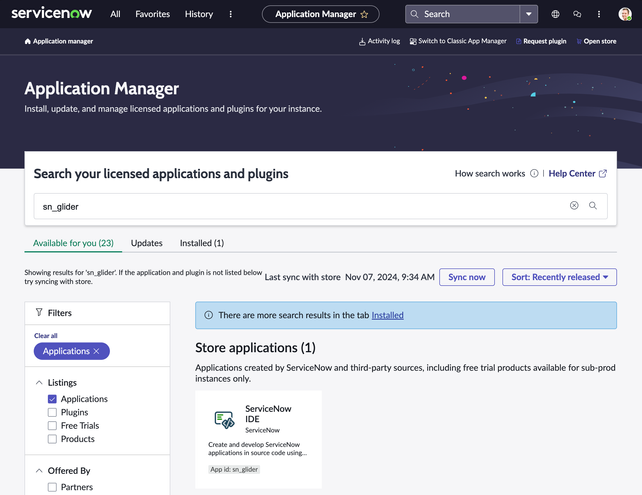The height and width of the screenshot is (495, 642).
Task: Open the ServiceNow IDE application card title
Action: click(268, 414)
